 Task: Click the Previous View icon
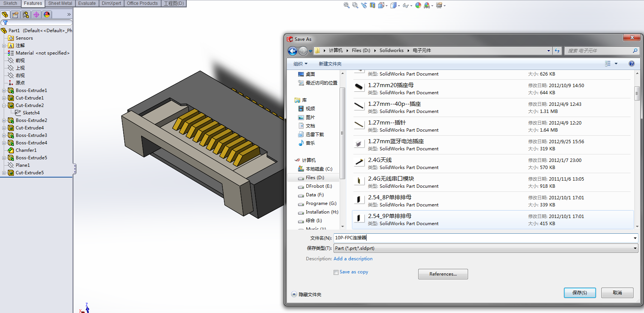(x=364, y=5)
